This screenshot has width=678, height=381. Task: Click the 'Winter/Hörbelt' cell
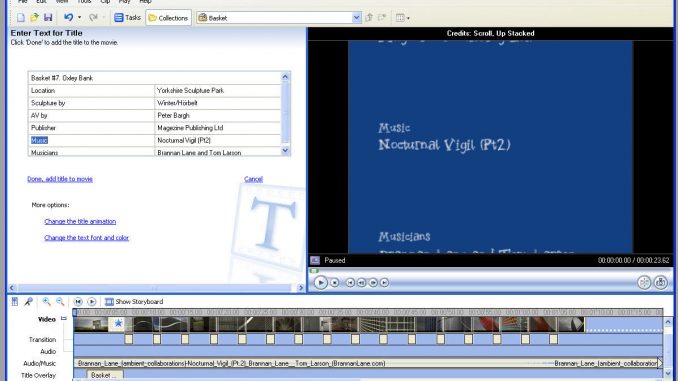(217, 103)
